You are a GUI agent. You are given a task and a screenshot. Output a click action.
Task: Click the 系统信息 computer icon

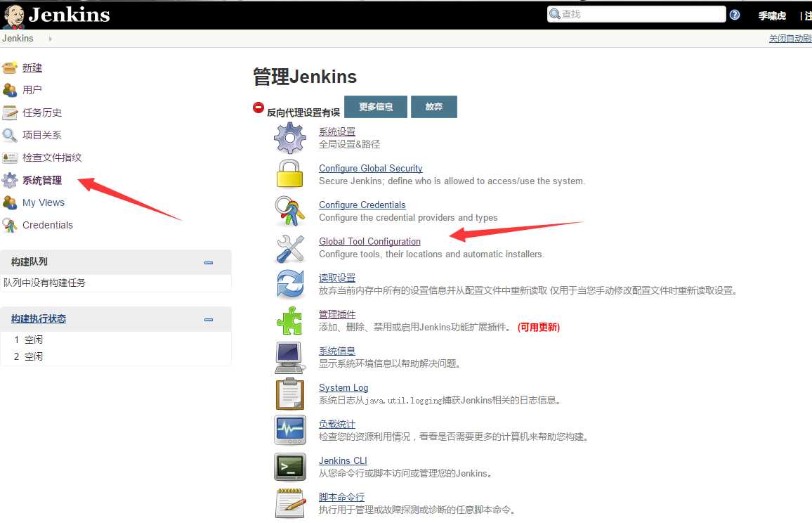(x=289, y=358)
